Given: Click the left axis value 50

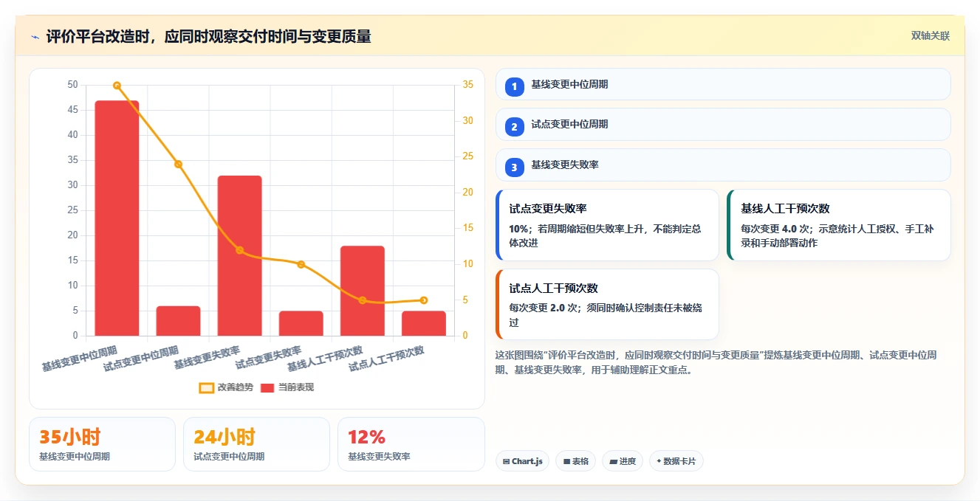Looking at the screenshot, I should point(72,85).
